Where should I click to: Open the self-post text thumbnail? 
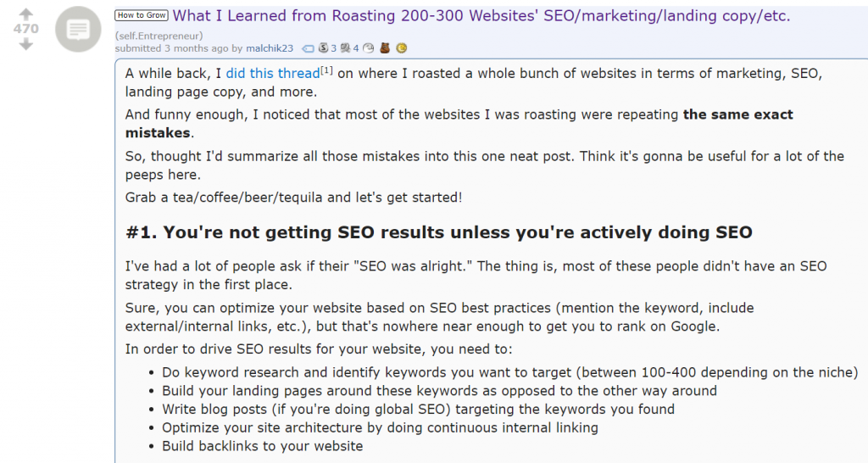78,29
